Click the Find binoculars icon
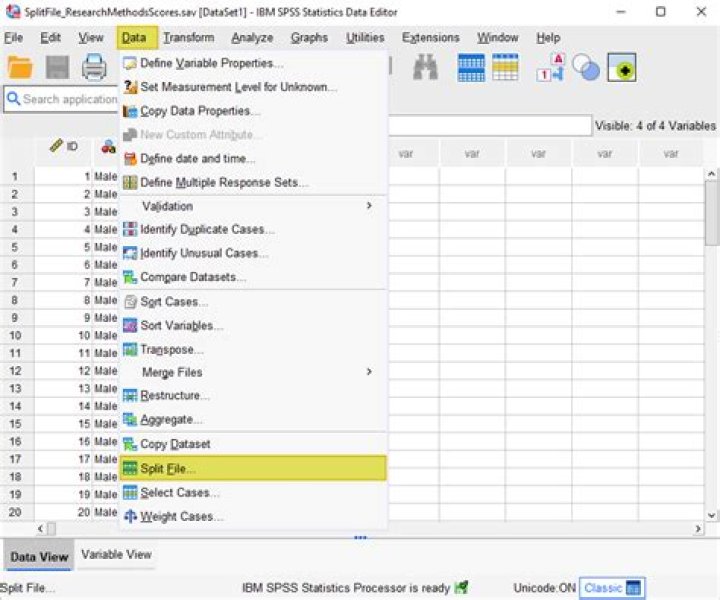 pos(426,67)
